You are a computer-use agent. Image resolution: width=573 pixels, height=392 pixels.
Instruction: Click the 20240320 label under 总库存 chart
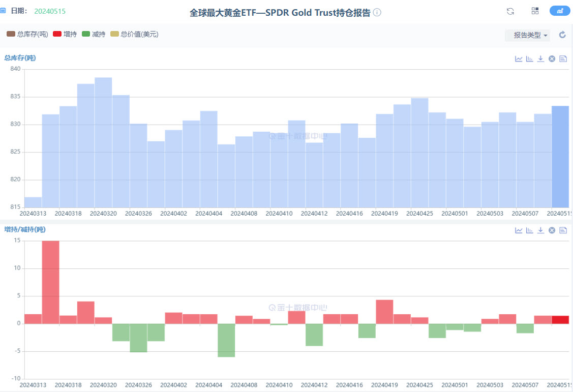tap(103, 214)
